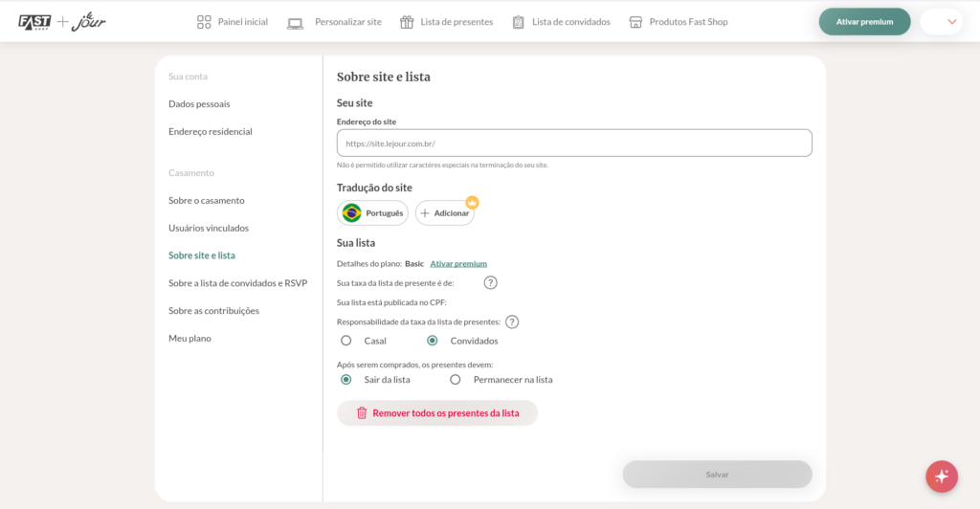Click the Português language button
Image resolution: width=980 pixels, height=509 pixels.
click(x=372, y=213)
